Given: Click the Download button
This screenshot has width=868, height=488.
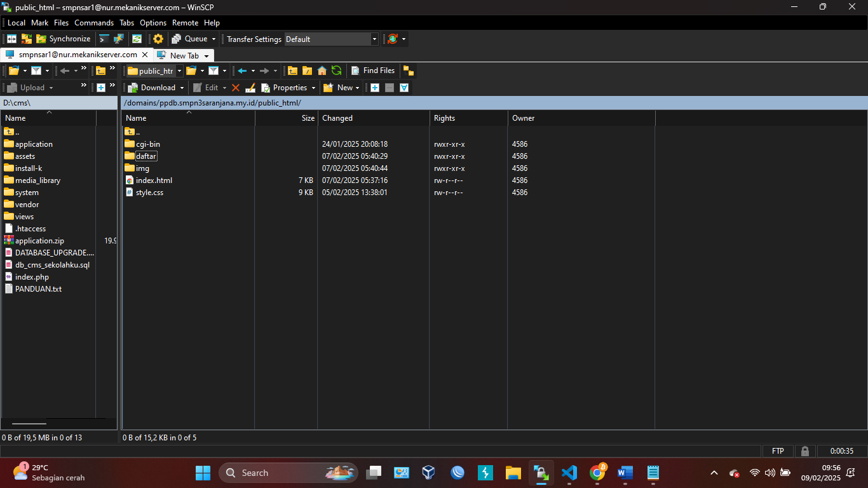Looking at the screenshot, I should (151, 88).
